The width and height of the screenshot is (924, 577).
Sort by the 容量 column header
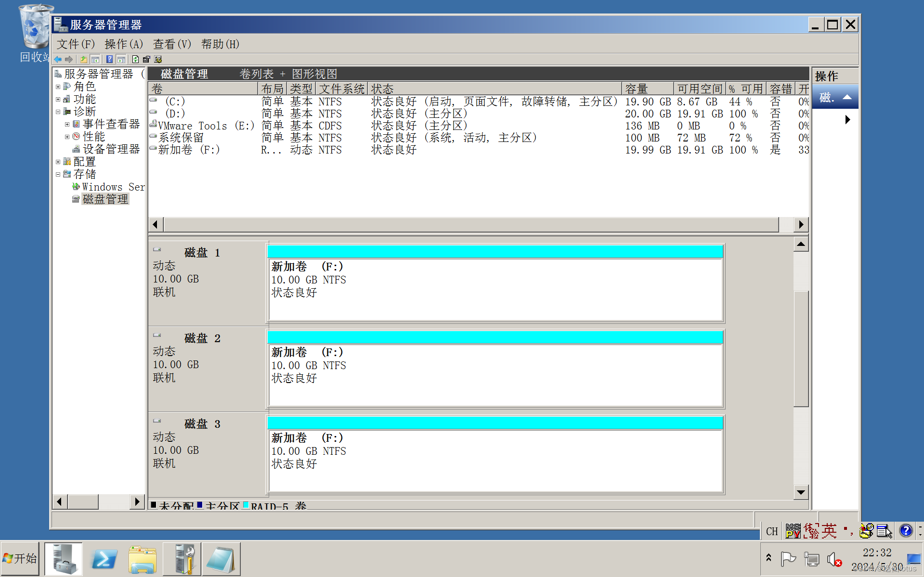point(648,89)
